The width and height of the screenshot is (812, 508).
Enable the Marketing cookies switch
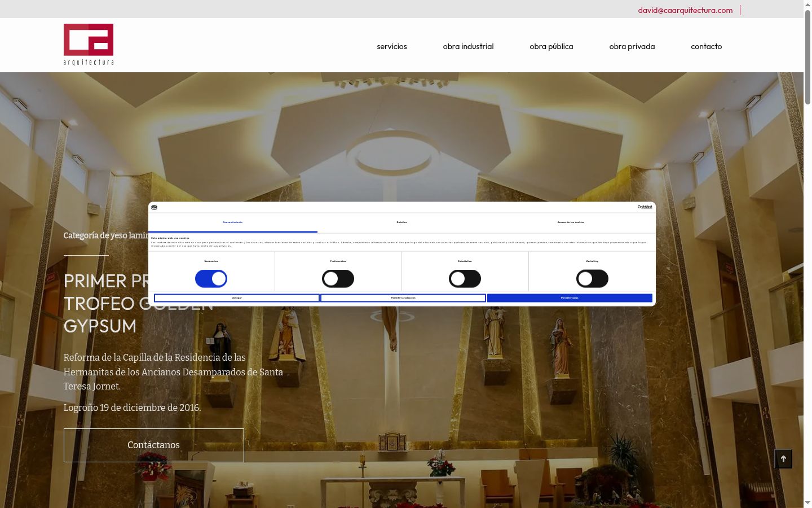[x=592, y=278]
